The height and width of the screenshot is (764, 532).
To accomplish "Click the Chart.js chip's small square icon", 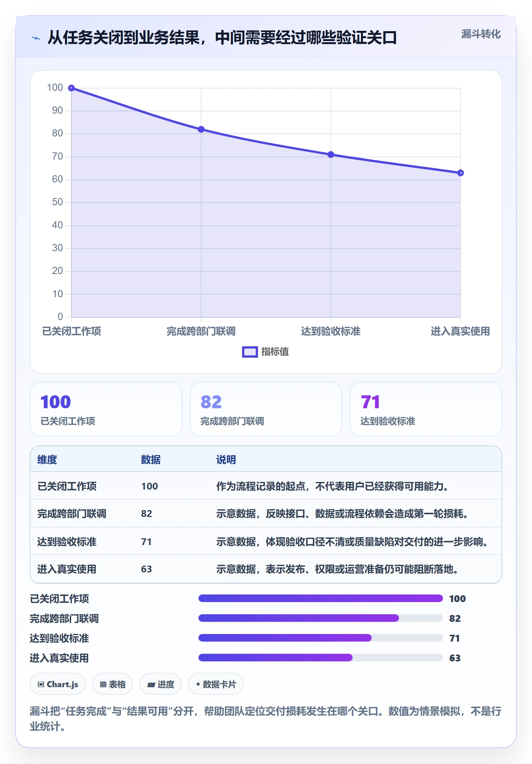I will point(41,684).
